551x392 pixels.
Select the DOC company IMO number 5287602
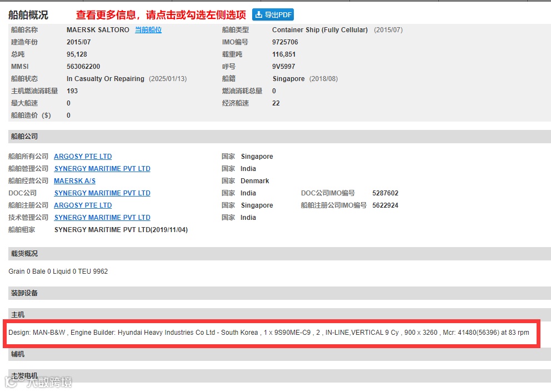[x=385, y=193]
